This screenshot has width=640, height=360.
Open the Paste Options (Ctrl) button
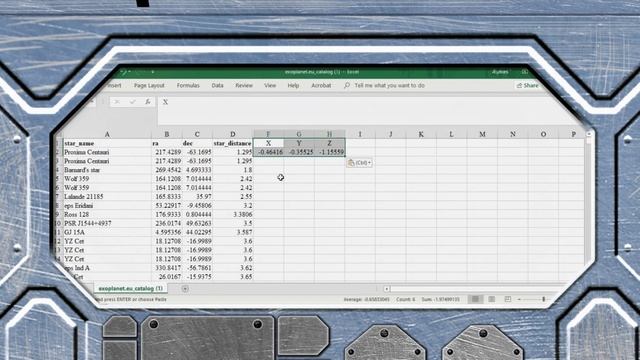tap(359, 162)
